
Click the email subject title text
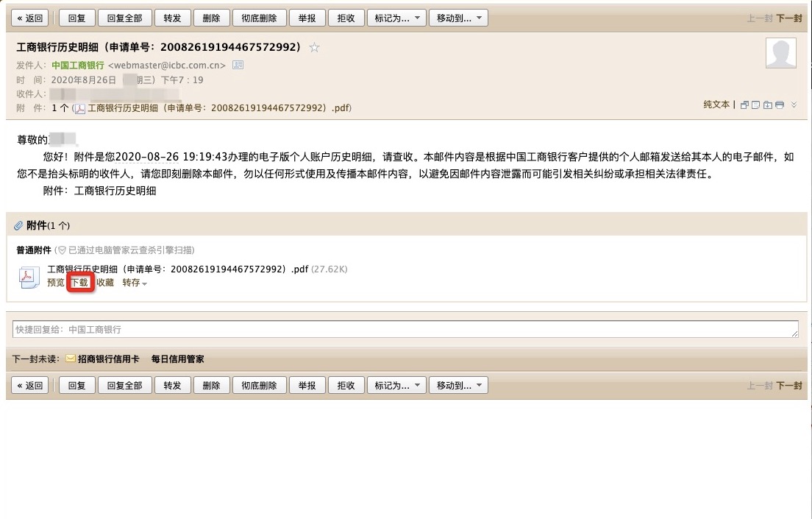click(159, 47)
